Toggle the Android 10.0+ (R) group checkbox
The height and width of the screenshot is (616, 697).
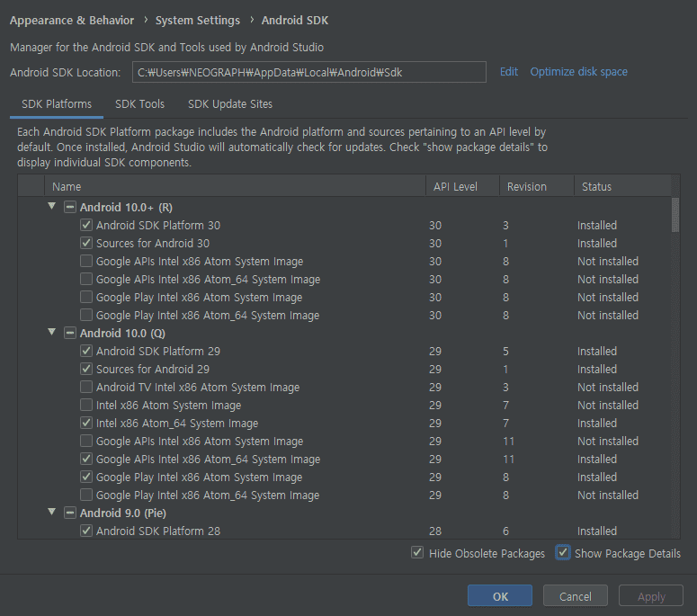click(x=70, y=207)
